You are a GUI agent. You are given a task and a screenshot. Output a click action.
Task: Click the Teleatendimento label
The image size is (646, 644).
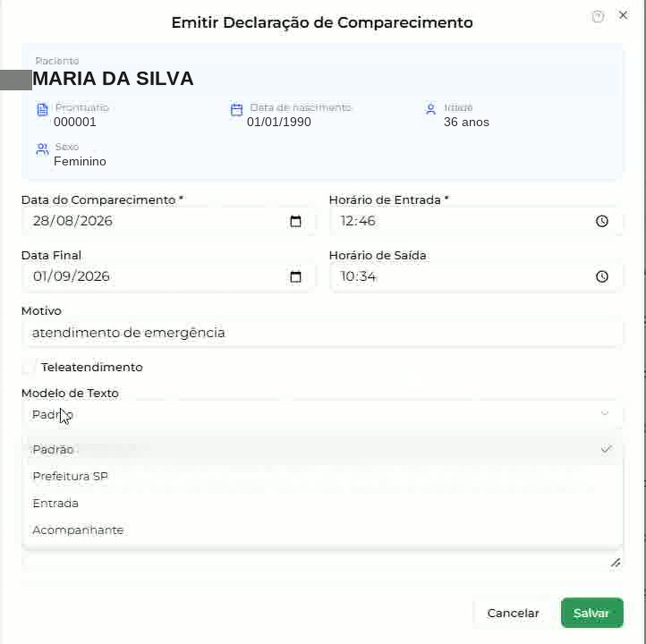(x=92, y=367)
